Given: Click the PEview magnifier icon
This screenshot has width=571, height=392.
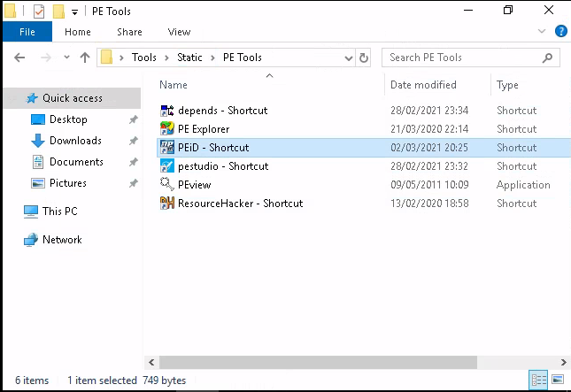Looking at the screenshot, I should pos(167,184).
